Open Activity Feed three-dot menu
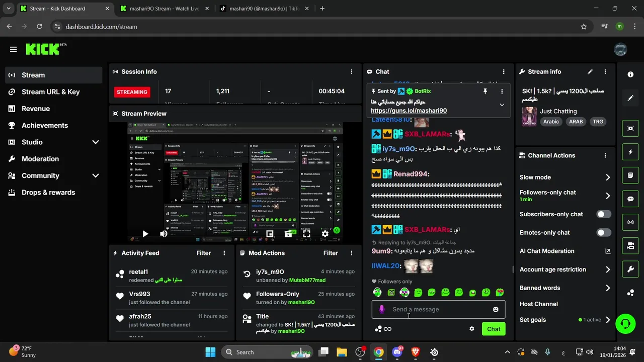The image size is (644, 362). 224,253
